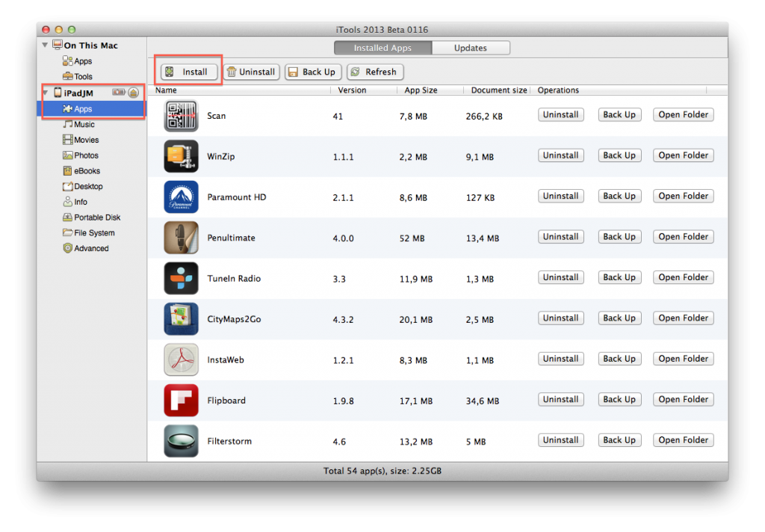The height and width of the screenshot is (532, 765).
Task: Collapse the On This Mac section
Action: (x=45, y=45)
